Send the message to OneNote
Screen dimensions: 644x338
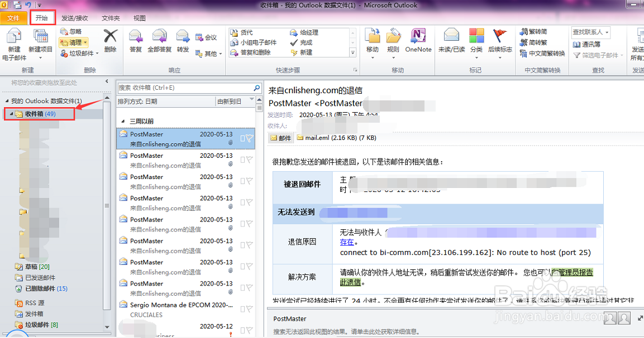pos(418,41)
